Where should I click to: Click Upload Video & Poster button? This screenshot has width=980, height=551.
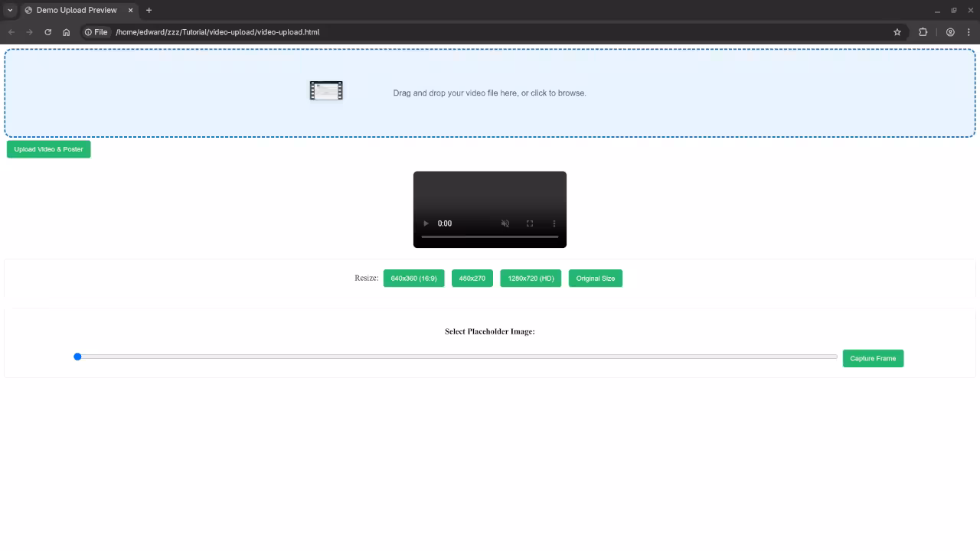coord(48,149)
